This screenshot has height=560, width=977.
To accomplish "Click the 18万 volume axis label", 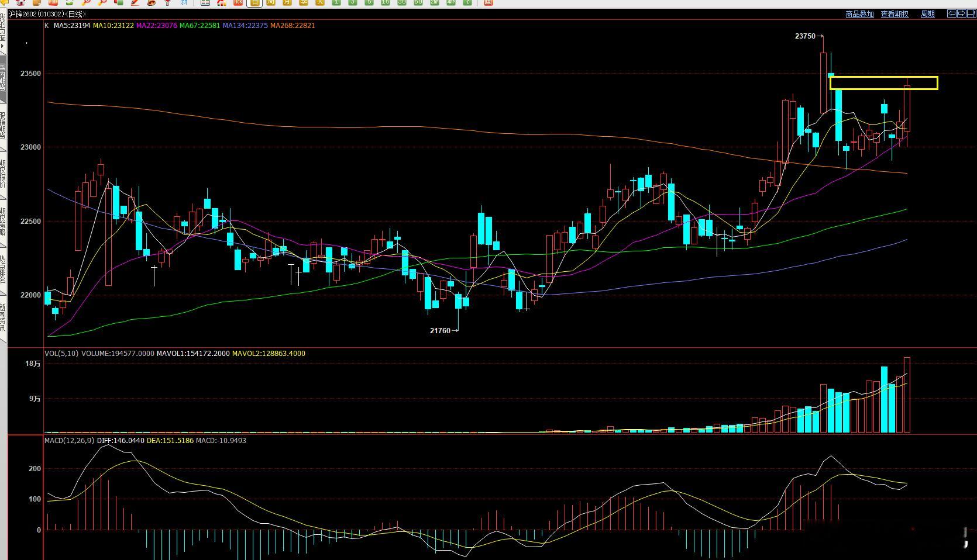I will click(33, 364).
